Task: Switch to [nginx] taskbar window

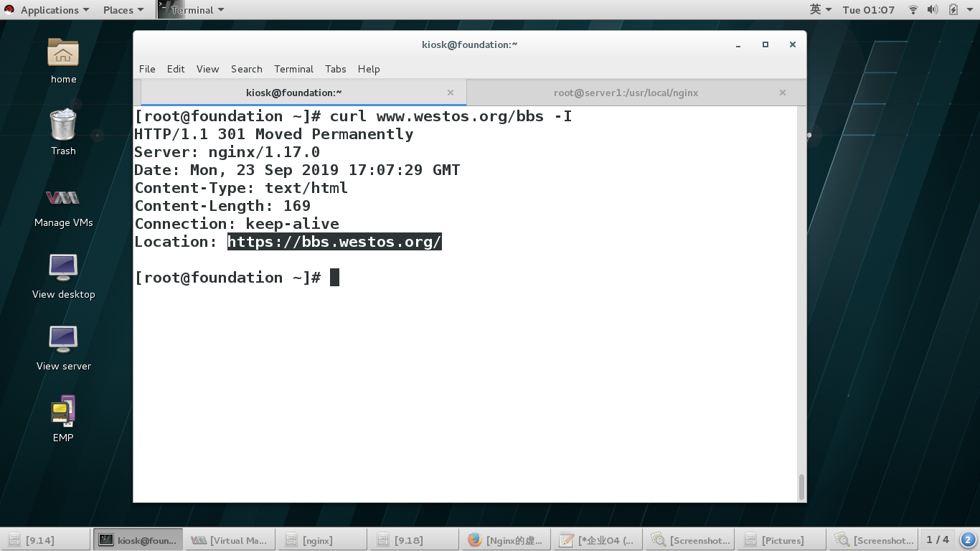Action: [x=321, y=540]
